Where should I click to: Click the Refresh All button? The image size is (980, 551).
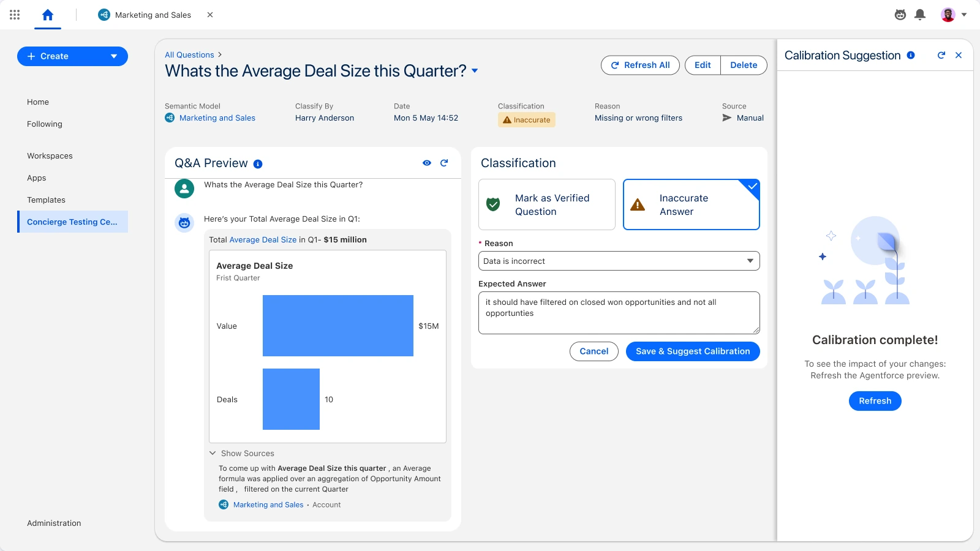coord(640,65)
